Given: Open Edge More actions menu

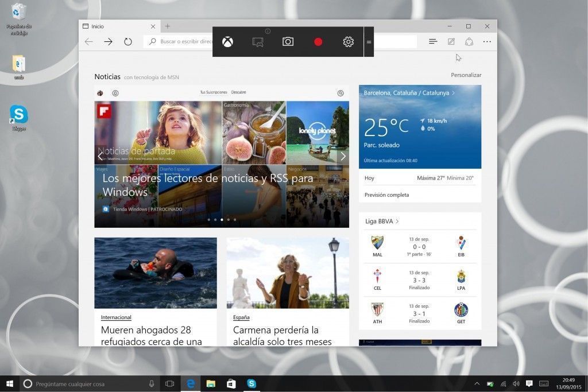Looking at the screenshot, I should (x=487, y=41).
